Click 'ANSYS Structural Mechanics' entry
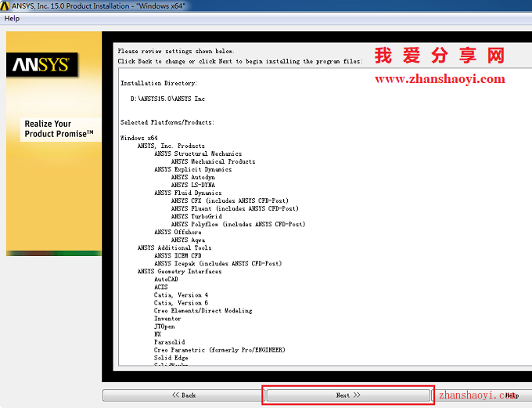Image resolution: width=532 pixels, height=408 pixels. pos(198,153)
